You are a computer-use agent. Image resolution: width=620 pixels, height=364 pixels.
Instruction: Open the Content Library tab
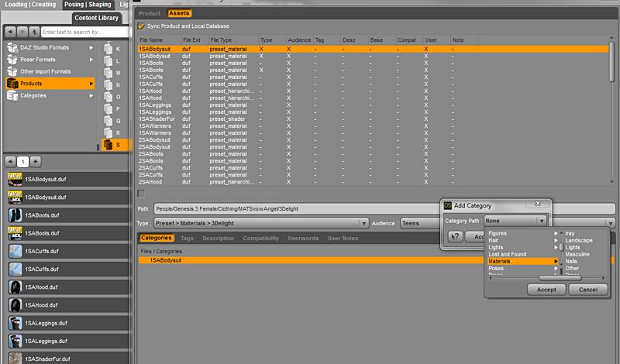click(x=96, y=18)
